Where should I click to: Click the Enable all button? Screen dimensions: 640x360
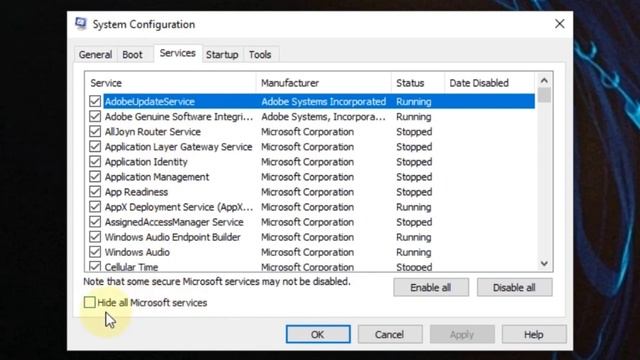click(x=431, y=288)
